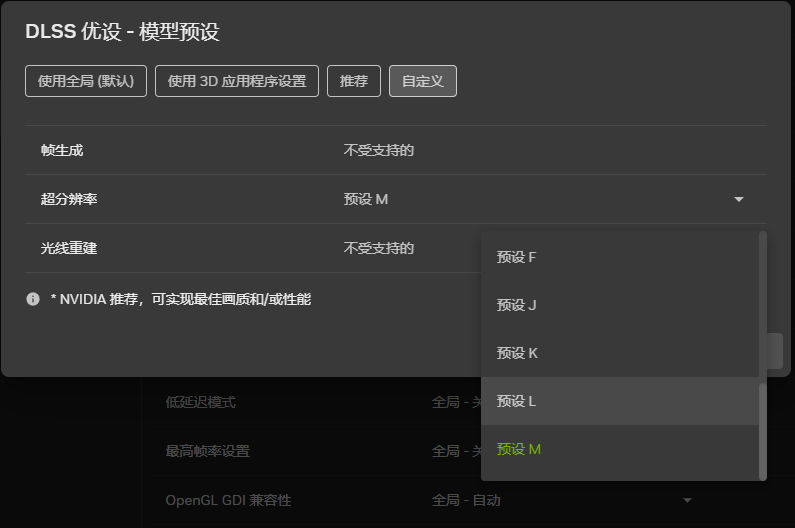
Task: Click the 帧生成 row label
Action: pyautogui.click(x=62, y=150)
